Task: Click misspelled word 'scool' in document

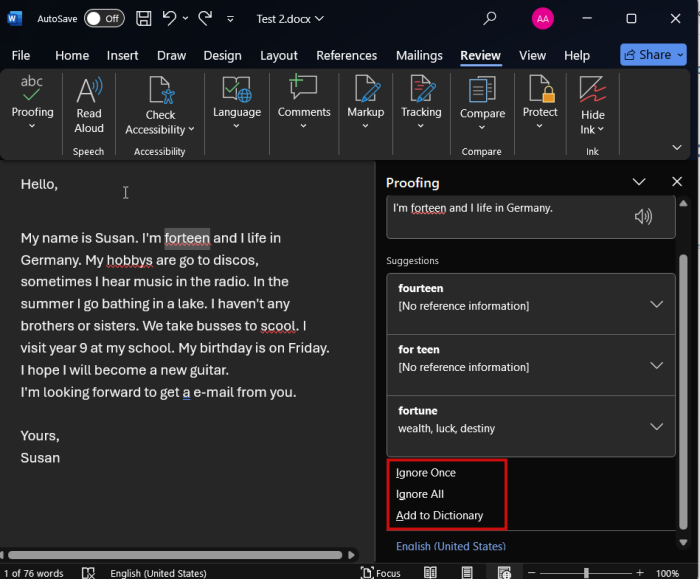Action: click(x=278, y=326)
